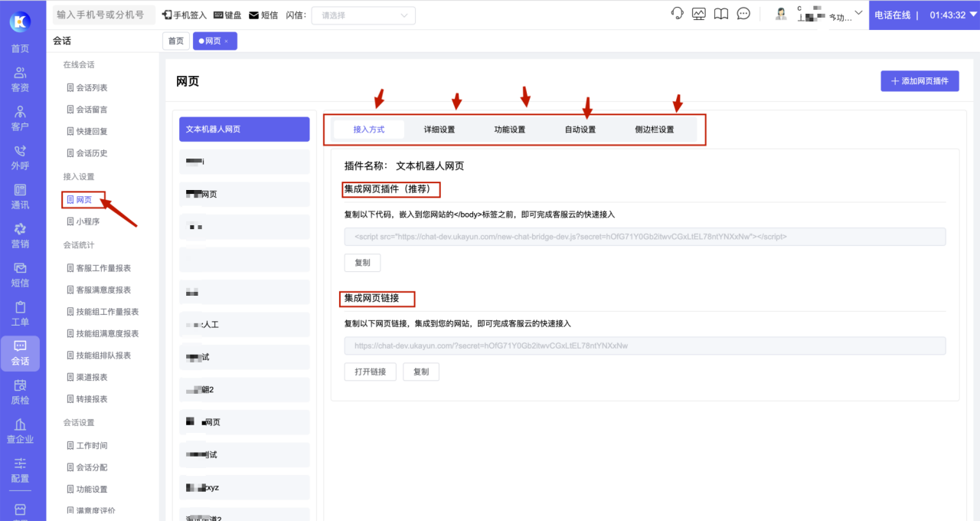Open the 短信 module in the left sidebar

21,275
